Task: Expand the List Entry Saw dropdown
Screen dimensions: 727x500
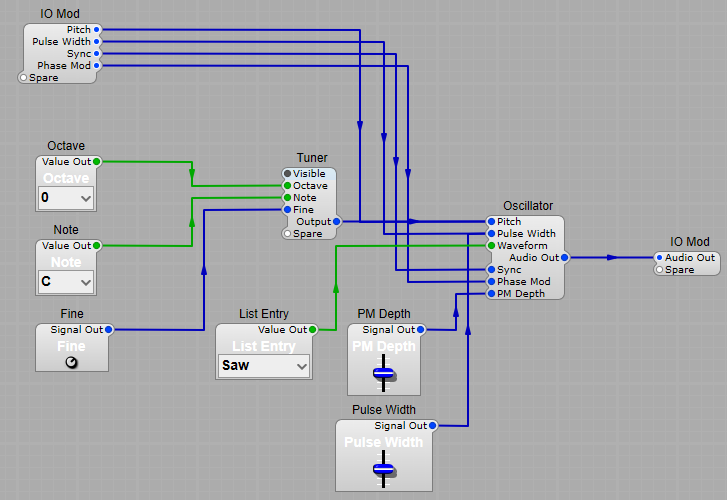Action: 264,366
